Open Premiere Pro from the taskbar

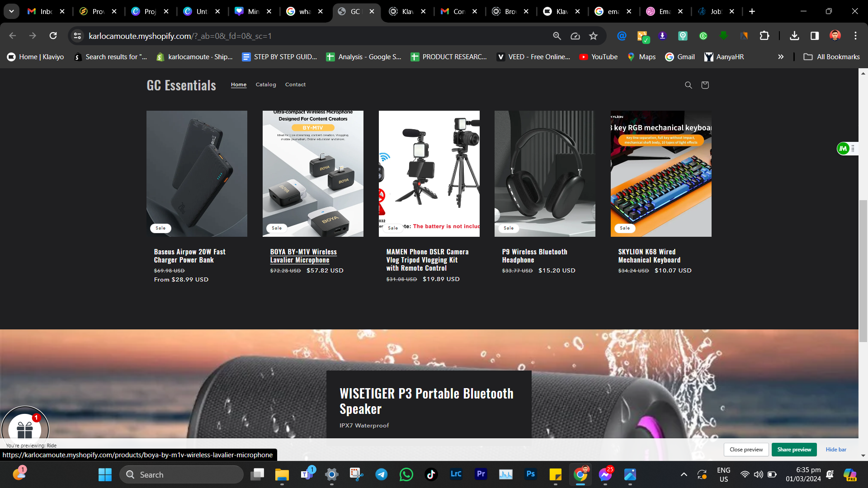(x=481, y=474)
